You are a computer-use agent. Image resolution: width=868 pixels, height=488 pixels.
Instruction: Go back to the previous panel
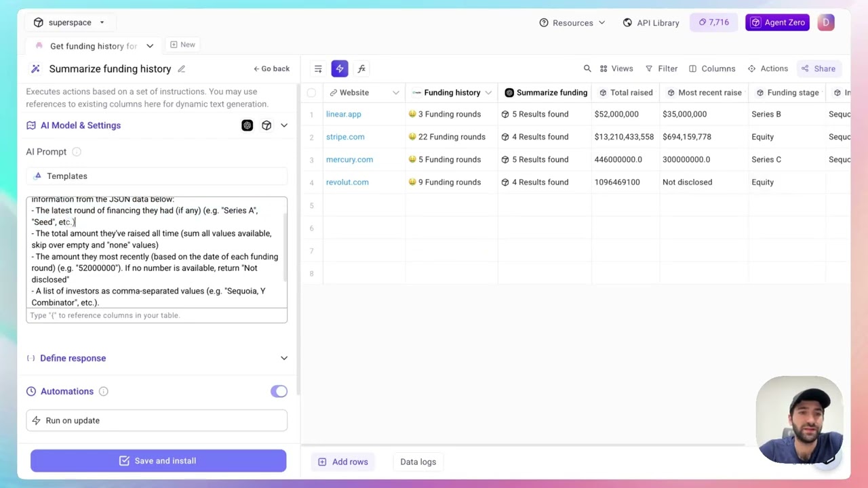271,68
